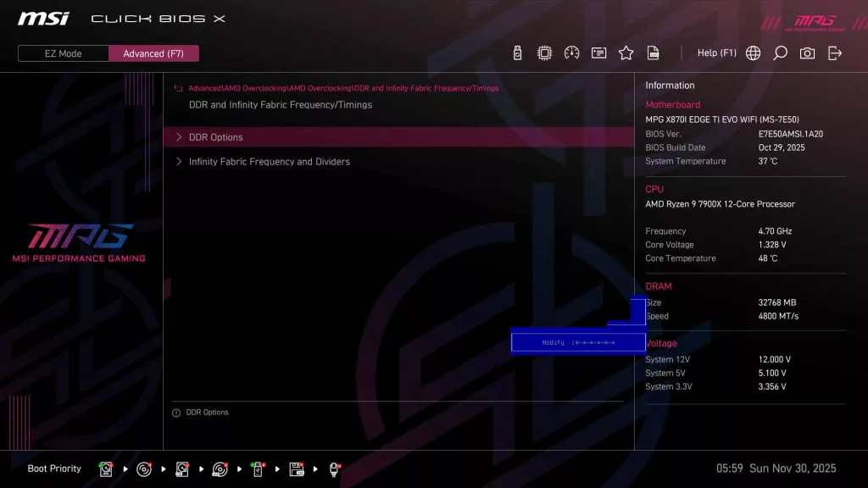Click the first hard drive in Boot Priority

pyautogui.click(x=105, y=469)
